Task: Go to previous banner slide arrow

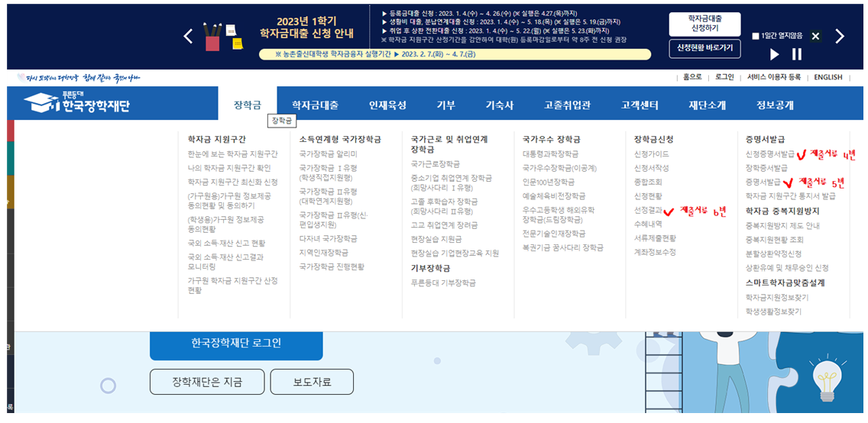Action: tap(188, 37)
